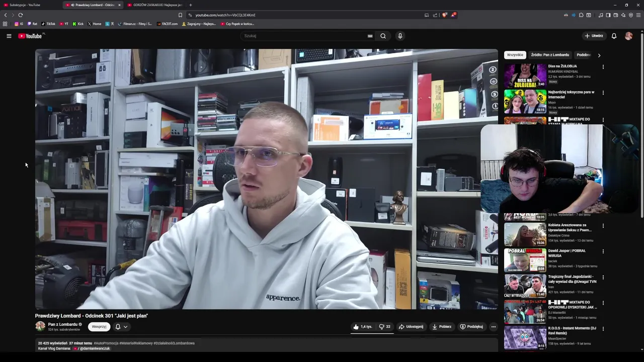The height and width of the screenshot is (362, 644).
Task: Open Tragiczny finał Jagodzianki thumbnail
Action: [525, 286]
